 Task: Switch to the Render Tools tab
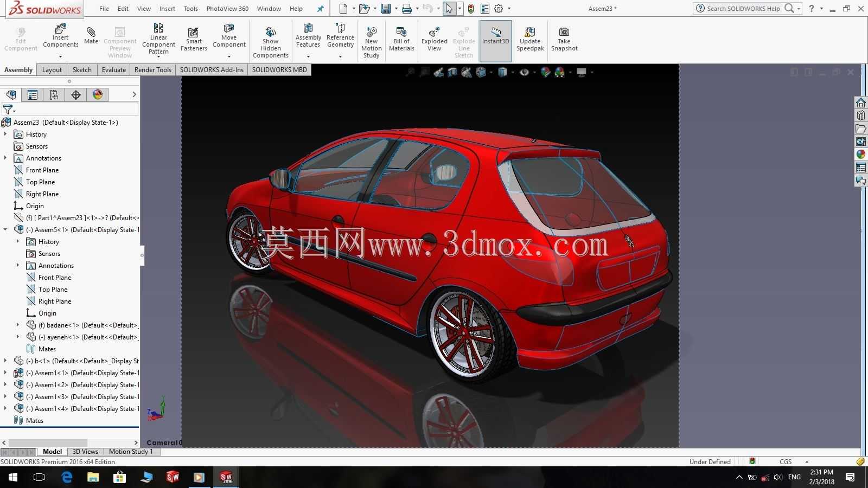pyautogui.click(x=153, y=69)
